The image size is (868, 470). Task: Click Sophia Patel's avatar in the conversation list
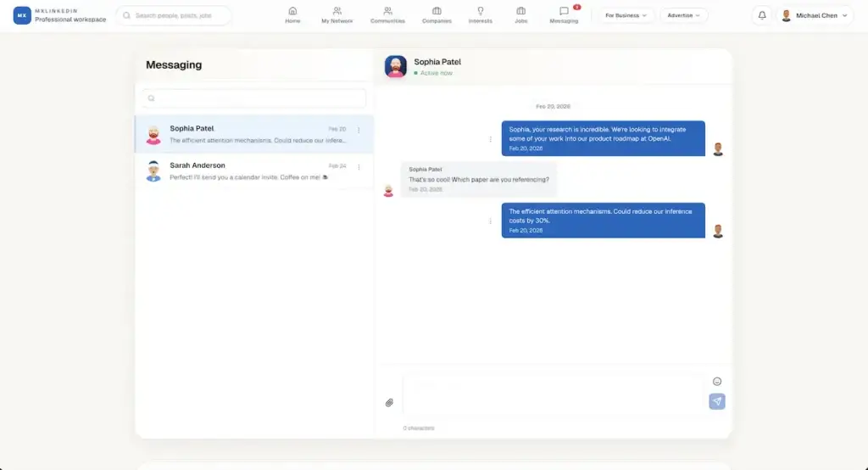153,135
